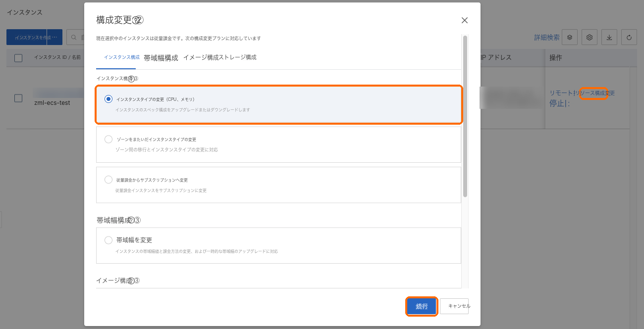Open the イメージ構成 tab

[x=201, y=57]
